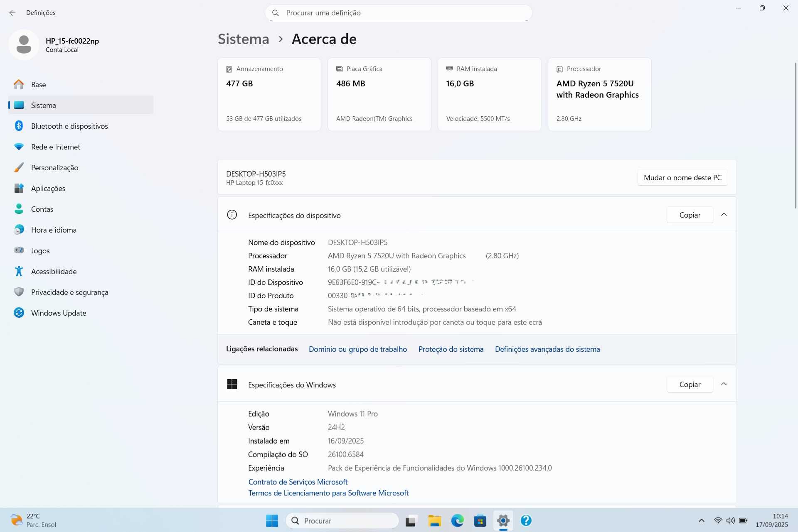Copy the Windows specifications

coord(690,384)
